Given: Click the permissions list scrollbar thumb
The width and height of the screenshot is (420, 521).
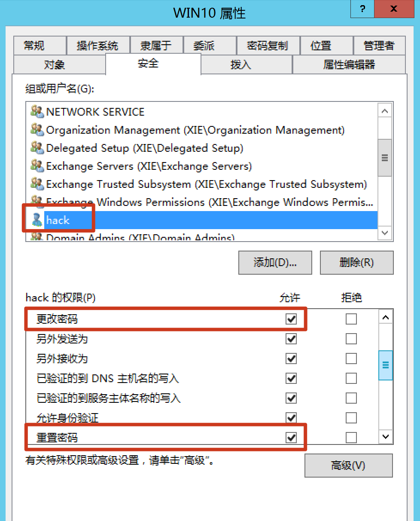Looking at the screenshot, I should pos(386,365).
